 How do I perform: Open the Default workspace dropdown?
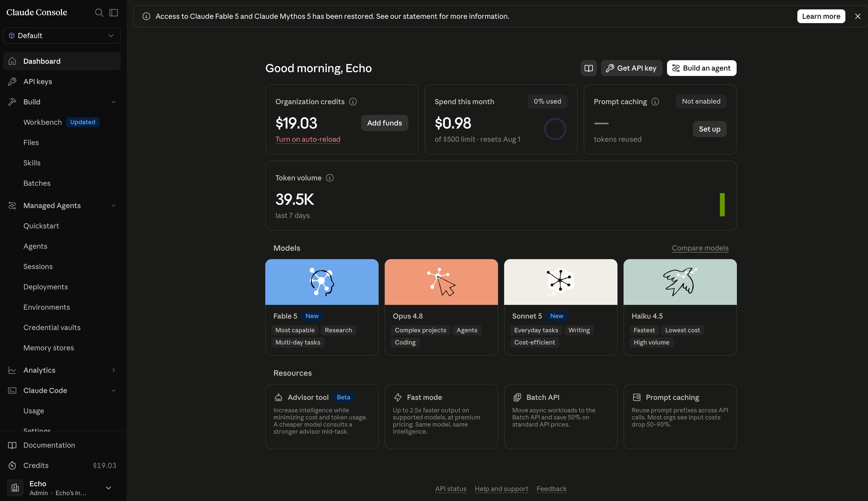click(x=62, y=36)
